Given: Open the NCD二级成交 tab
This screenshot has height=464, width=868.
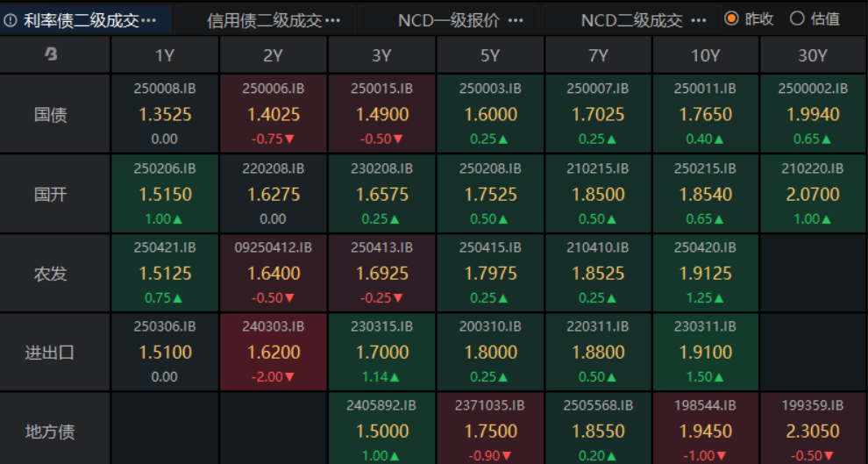Looking at the screenshot, I should click(x=631, y=19).
